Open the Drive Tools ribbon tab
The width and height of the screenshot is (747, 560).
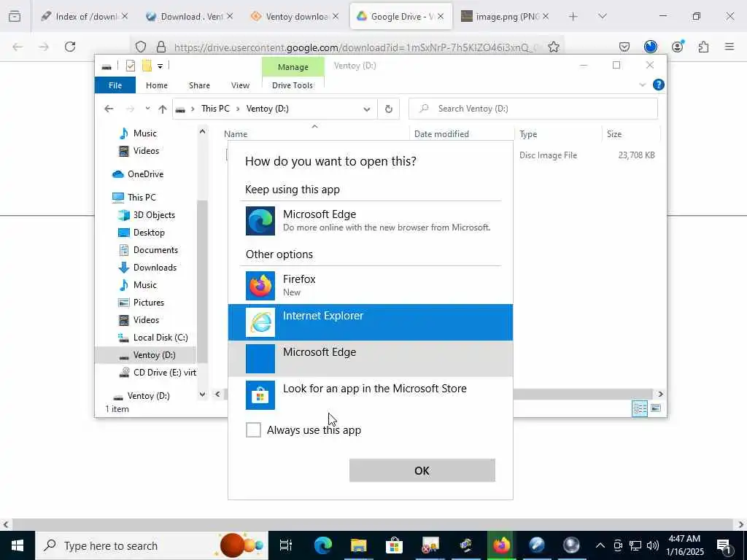[293, 85]
